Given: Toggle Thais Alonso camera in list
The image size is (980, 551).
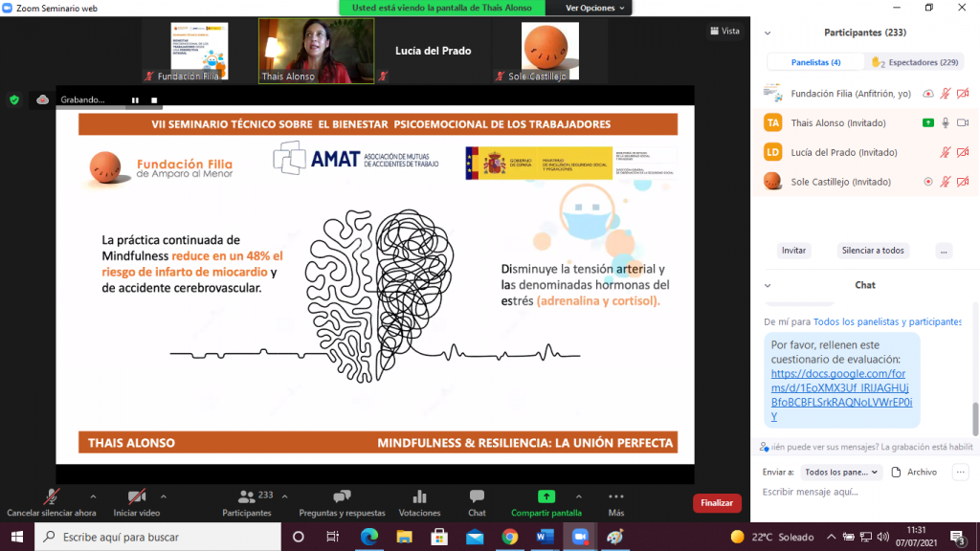Looking at the screenshot, I should pyautogui.click(x=963, y=123).
